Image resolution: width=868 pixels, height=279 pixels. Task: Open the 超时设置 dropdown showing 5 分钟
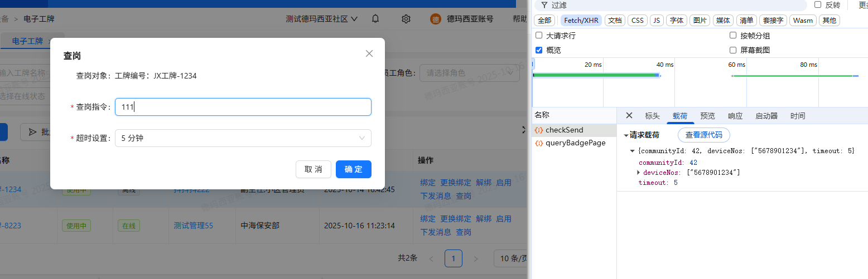[x=243, y=138]
